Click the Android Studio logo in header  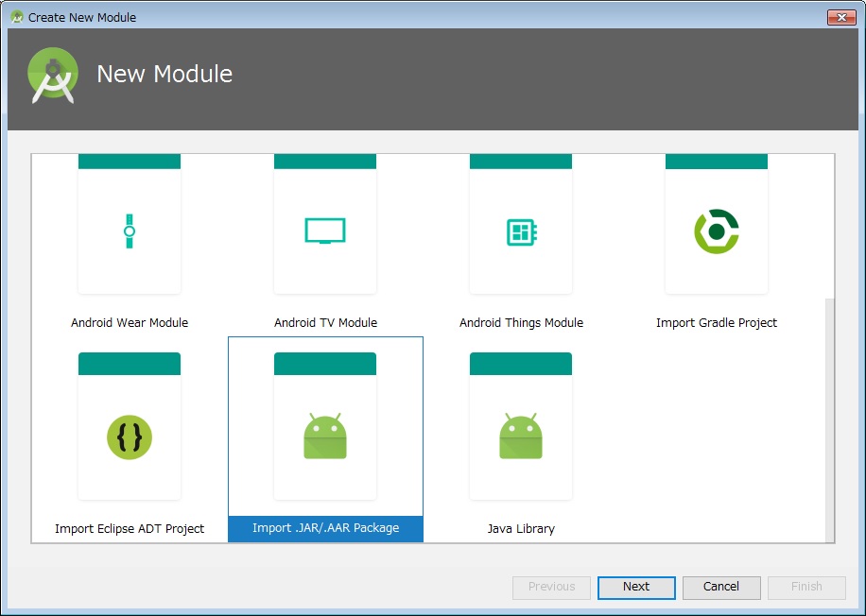click(x=52, y=75)
